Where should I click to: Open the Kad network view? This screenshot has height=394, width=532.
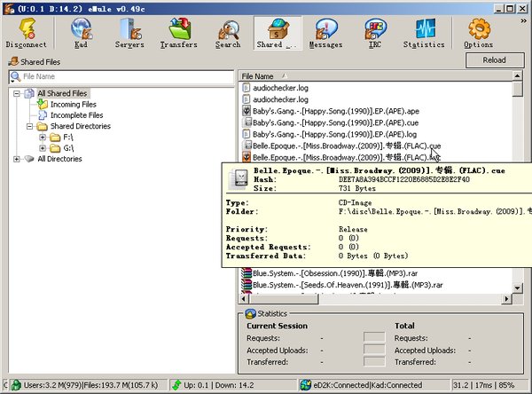click(x=81, y=33)
